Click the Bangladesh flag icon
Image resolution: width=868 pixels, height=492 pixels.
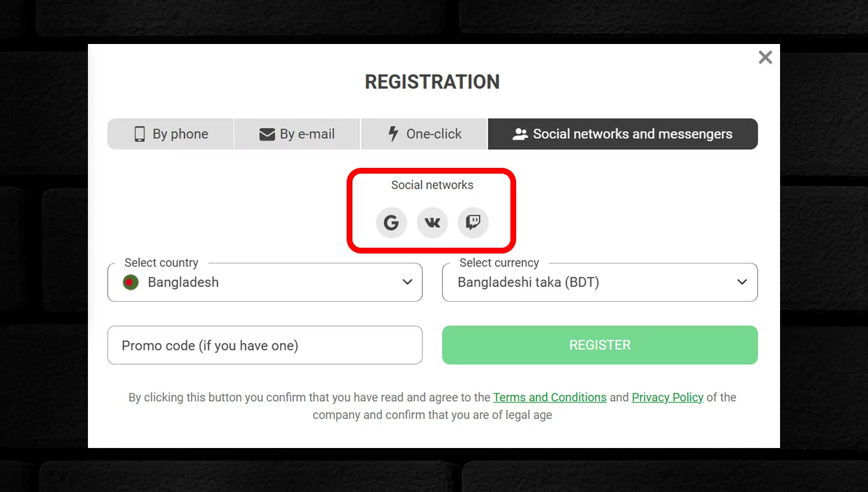pos(131,282)
